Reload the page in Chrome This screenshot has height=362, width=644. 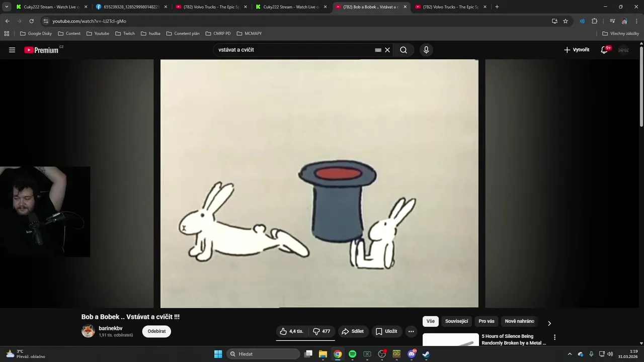click(x=31, y=21)
